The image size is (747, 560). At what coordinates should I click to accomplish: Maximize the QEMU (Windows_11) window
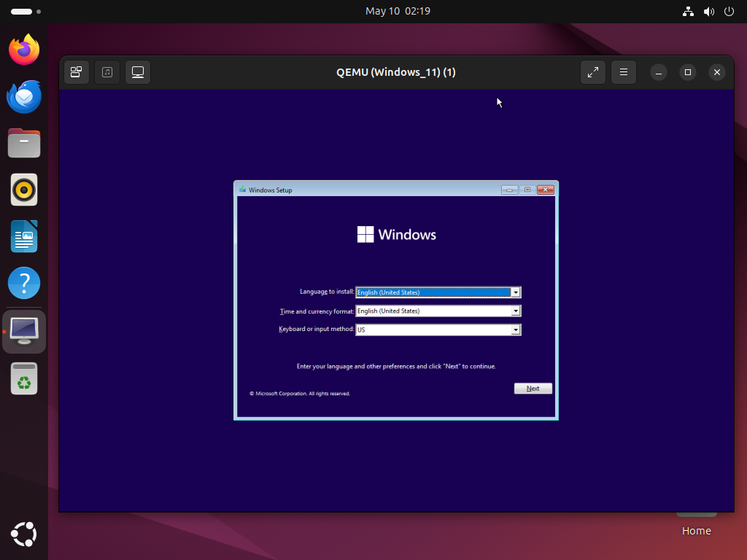click(687, 72)
